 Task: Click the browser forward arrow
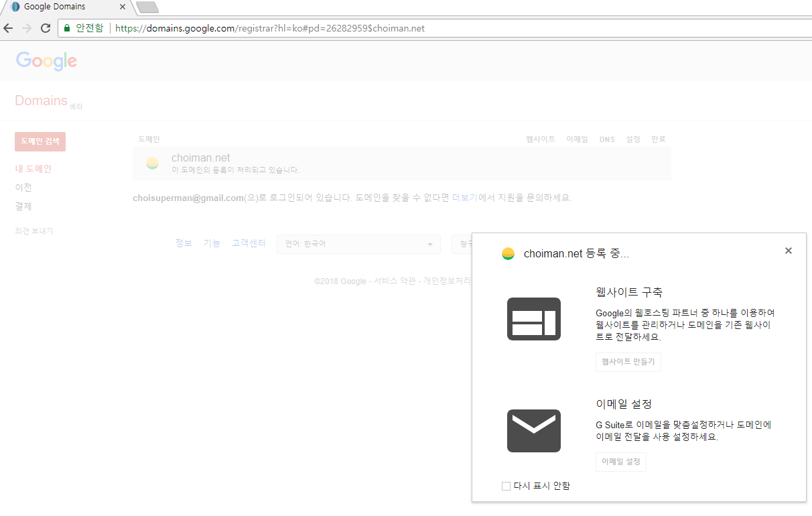point(27,28)
